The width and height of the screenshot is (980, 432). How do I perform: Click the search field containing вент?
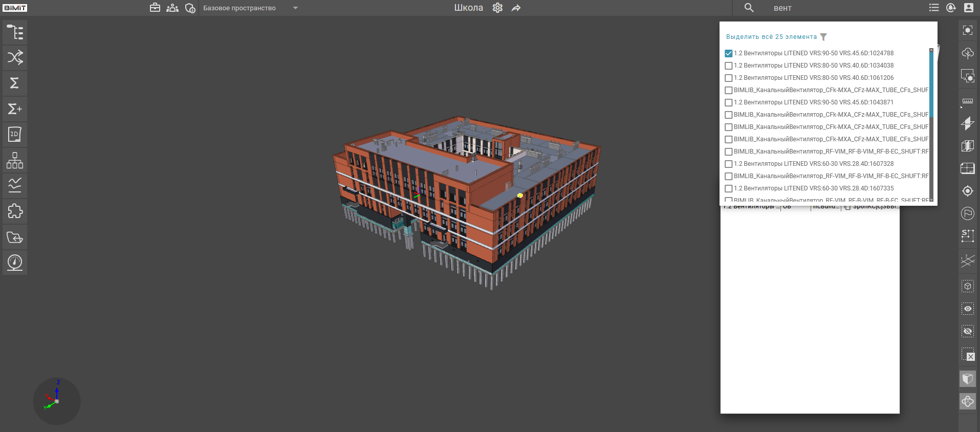pos(819,8)
